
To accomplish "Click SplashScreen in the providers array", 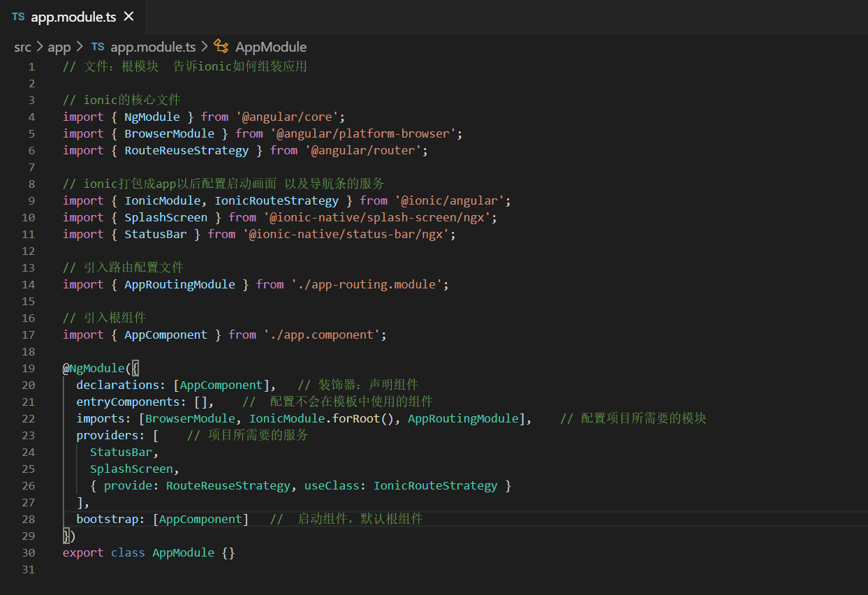I will pos(131,469).
